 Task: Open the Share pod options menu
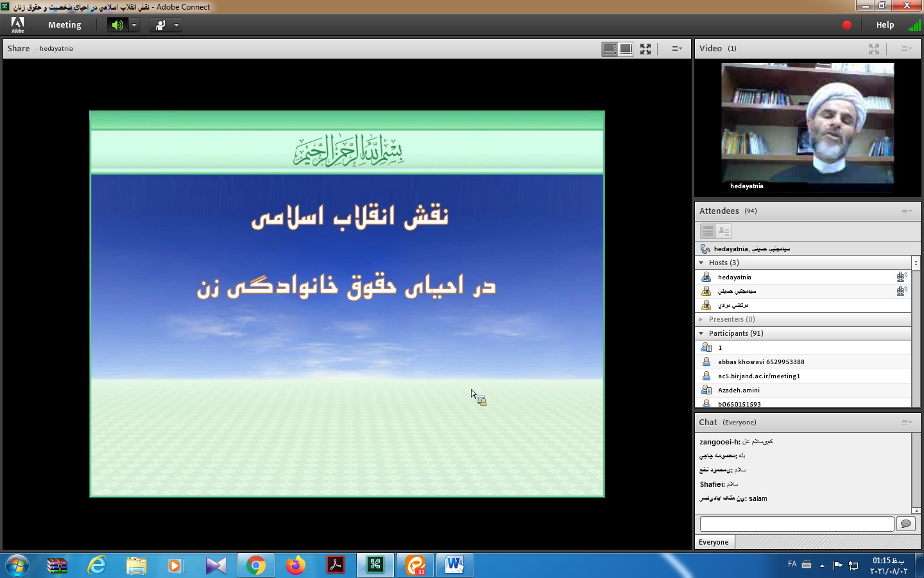click(x=677, y=49)
